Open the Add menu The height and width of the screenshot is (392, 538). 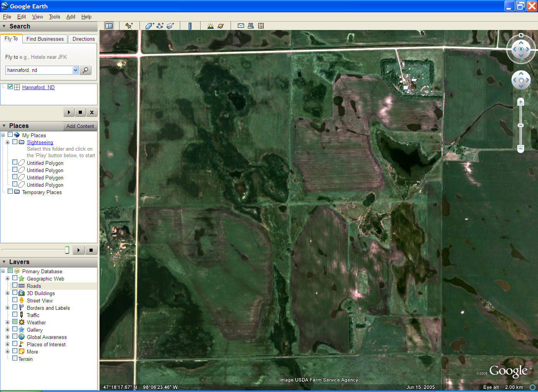point(71,17)
